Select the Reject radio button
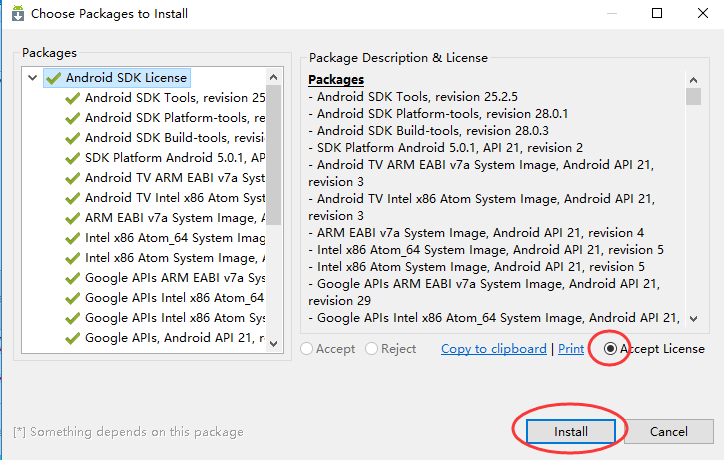 click(x=372, y=349)
